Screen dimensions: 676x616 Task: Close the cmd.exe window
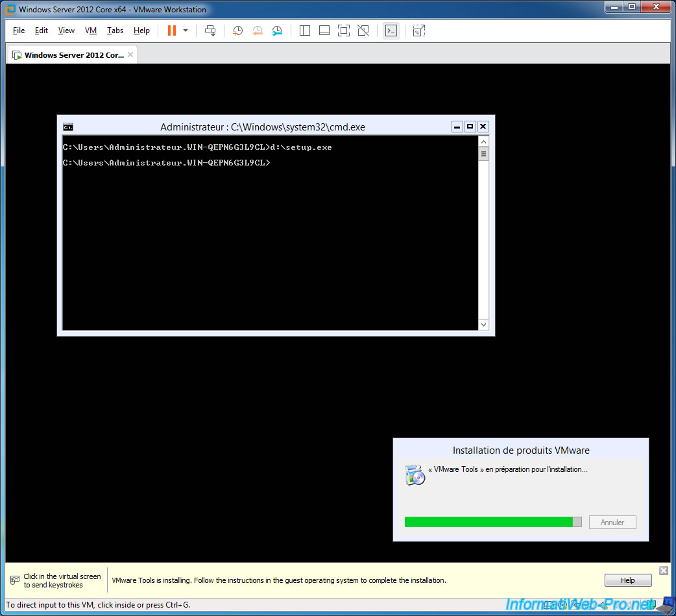(483, 127)
